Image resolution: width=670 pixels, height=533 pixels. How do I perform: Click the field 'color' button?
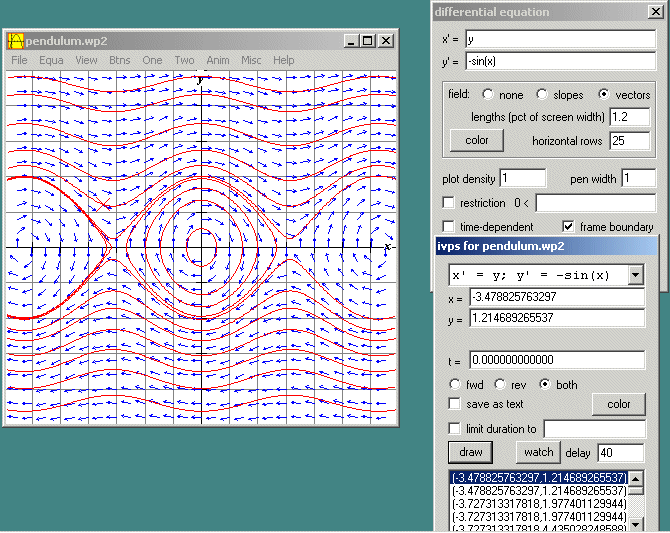[477, 140]
